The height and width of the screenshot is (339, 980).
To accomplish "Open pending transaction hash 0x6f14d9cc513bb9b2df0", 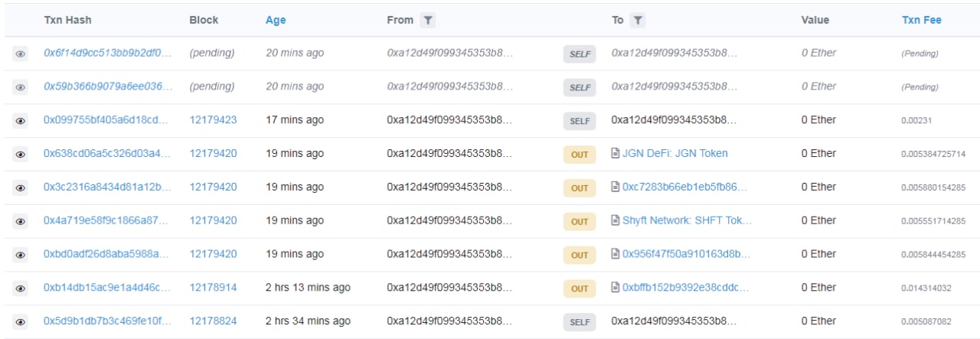I will (108, 53).
